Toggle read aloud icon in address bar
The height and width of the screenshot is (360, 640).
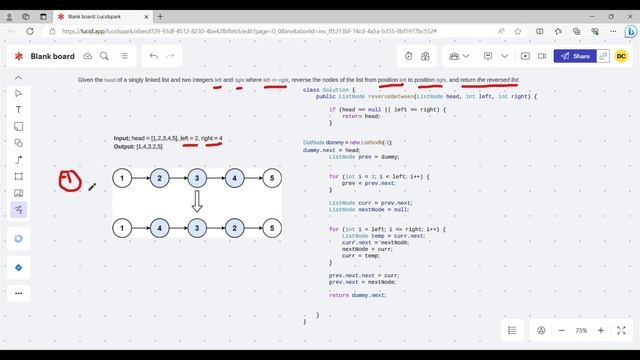501,31
